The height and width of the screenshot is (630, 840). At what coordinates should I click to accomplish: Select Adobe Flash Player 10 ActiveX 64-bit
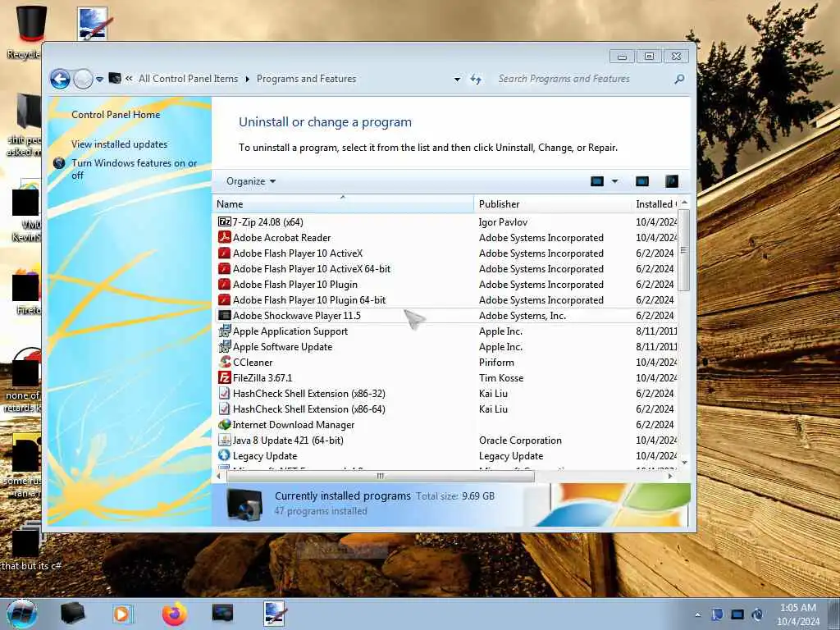pos(445,269)
